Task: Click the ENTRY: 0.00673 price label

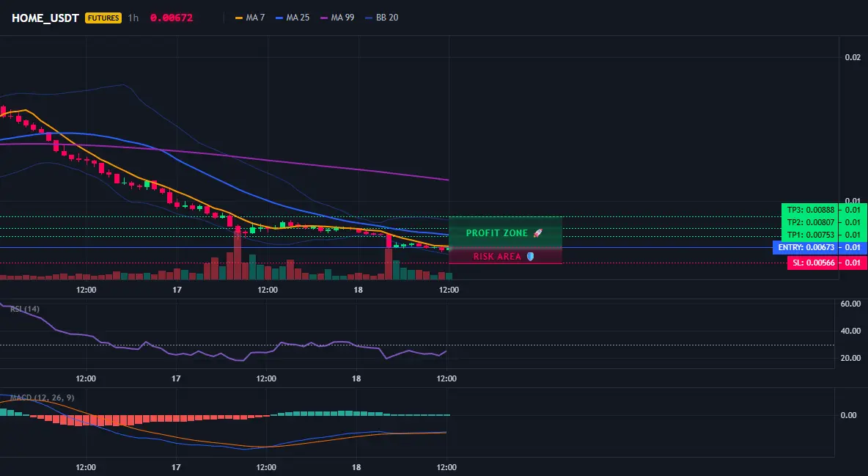Action: (806, 247)
